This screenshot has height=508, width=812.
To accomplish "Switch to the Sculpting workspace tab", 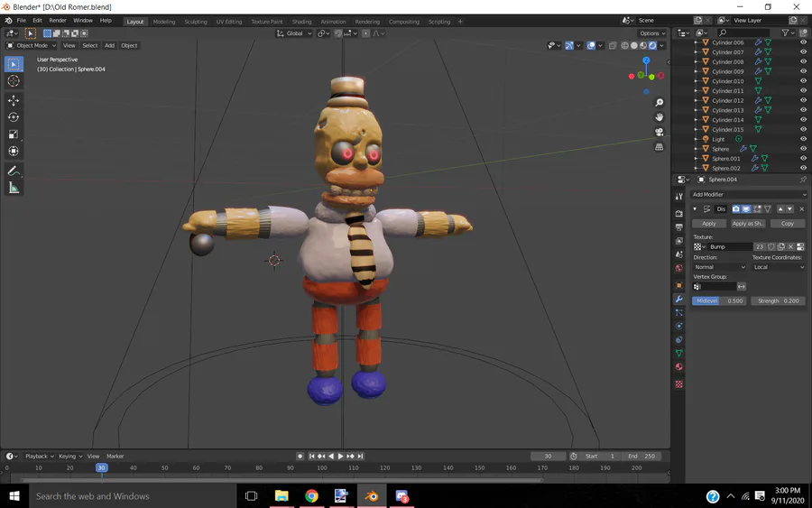I will 196,22.
